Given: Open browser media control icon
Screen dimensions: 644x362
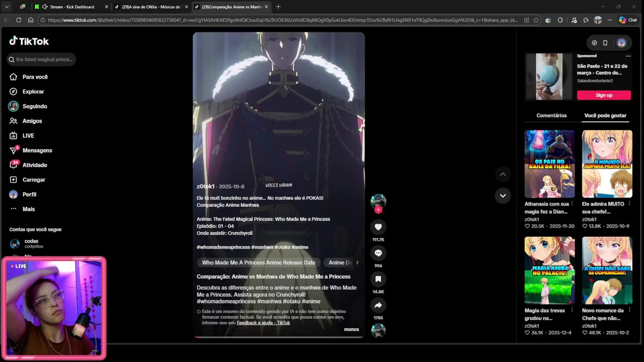Looking at the screenshot, I should pos(574,20).
